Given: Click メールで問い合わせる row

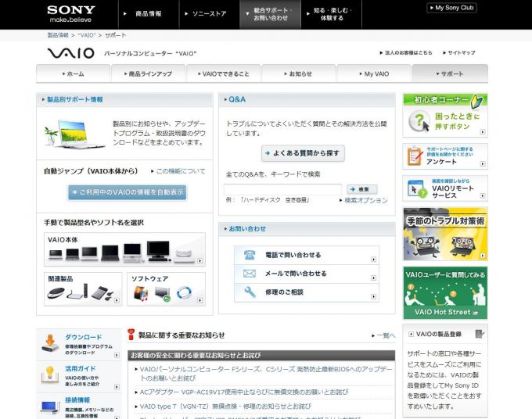Looking at the screenshot, I should pos(307,274).
